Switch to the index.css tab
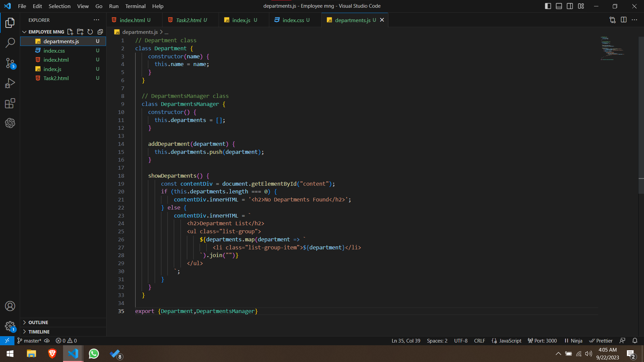644x362 pixels. pyautogui.click(x=293, y=20)
